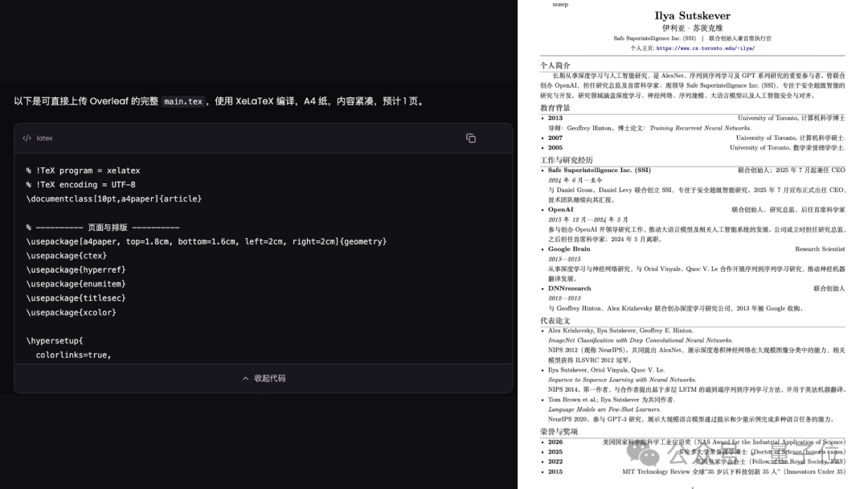
Task: Click Language Models are Few-Shot Learners title
Action: coord(604,409)
